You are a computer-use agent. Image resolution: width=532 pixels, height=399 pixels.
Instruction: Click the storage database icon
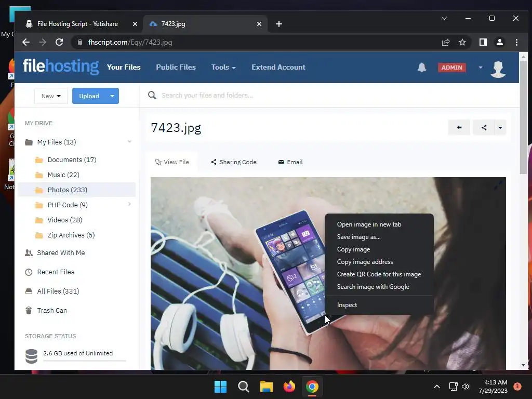(x=32, y=356)
